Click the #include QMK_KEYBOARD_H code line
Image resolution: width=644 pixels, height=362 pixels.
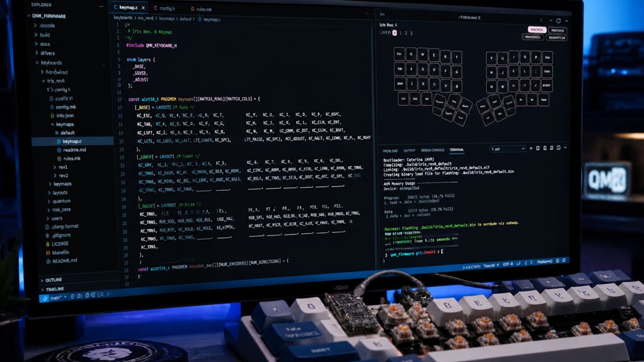pyautogui.click(x=152, y=45)
